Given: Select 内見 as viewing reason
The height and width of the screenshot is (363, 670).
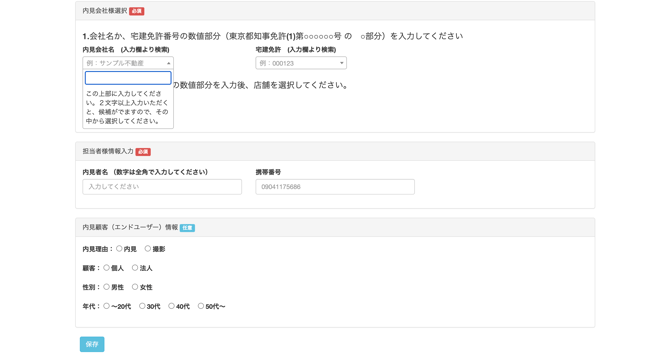Looking at the screenshot, I should click(x=119, y=249).
